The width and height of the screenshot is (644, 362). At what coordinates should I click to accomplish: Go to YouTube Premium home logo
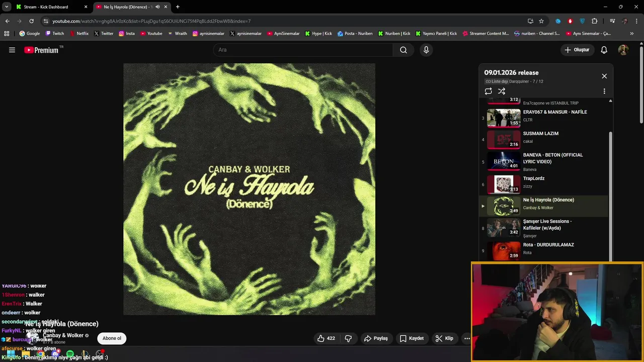42,50
